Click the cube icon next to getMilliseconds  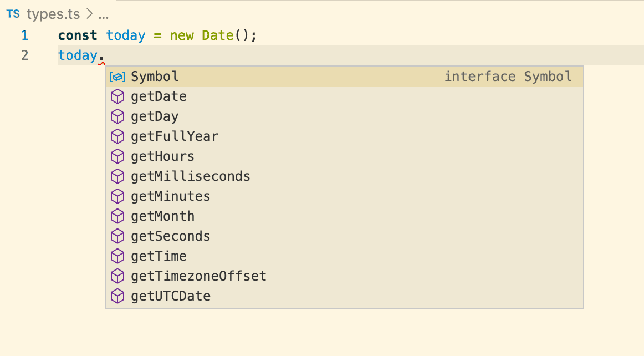coord(117,176)
